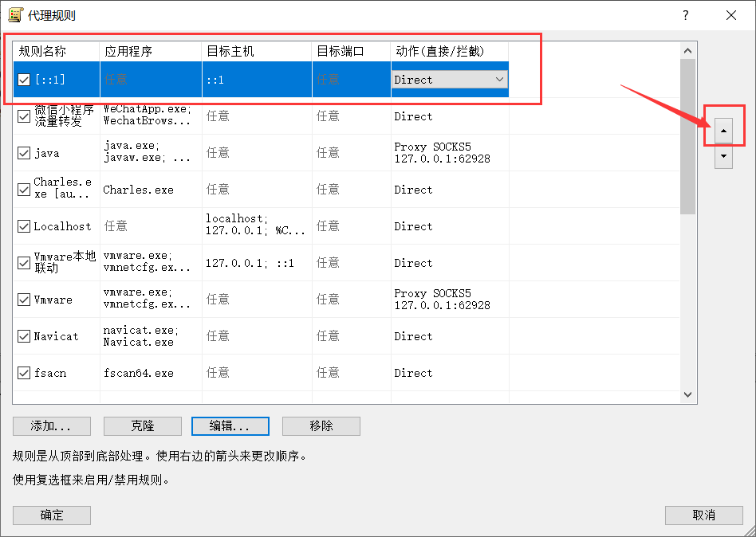Uncheck the [::1] rule checkbox
Viewport: 756px width, 537px height.
click(24, 80)
